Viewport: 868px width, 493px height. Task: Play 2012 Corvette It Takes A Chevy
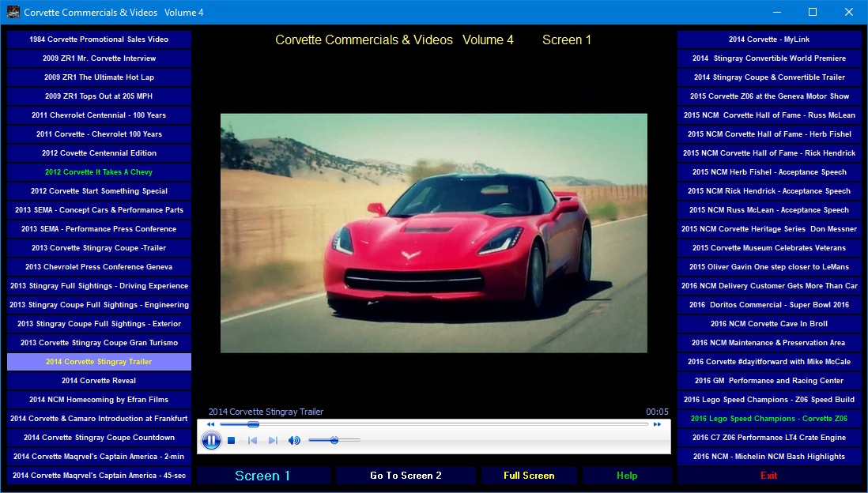coord(99,172)
